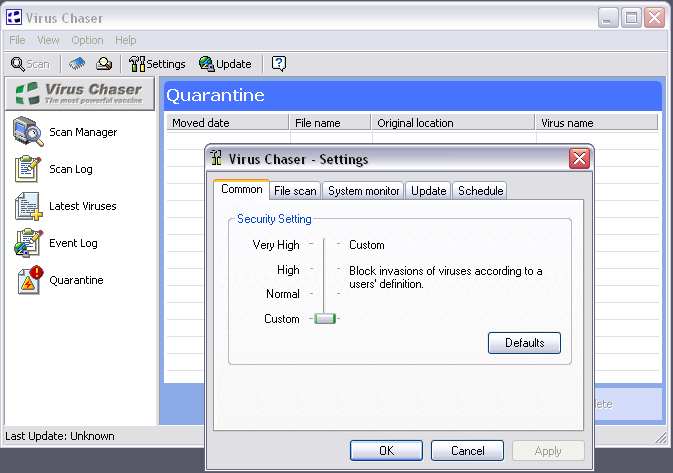Click the disk scan toolbar icon
The width and height of the screenshot is (673, 473).
(104, 64)
